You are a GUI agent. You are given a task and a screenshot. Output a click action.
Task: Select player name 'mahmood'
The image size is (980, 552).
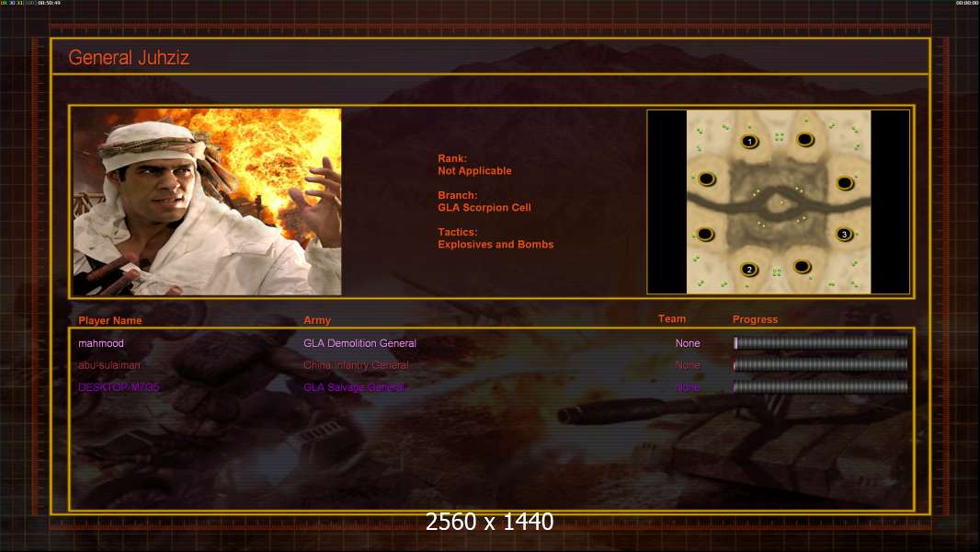(x=100, y=343)
